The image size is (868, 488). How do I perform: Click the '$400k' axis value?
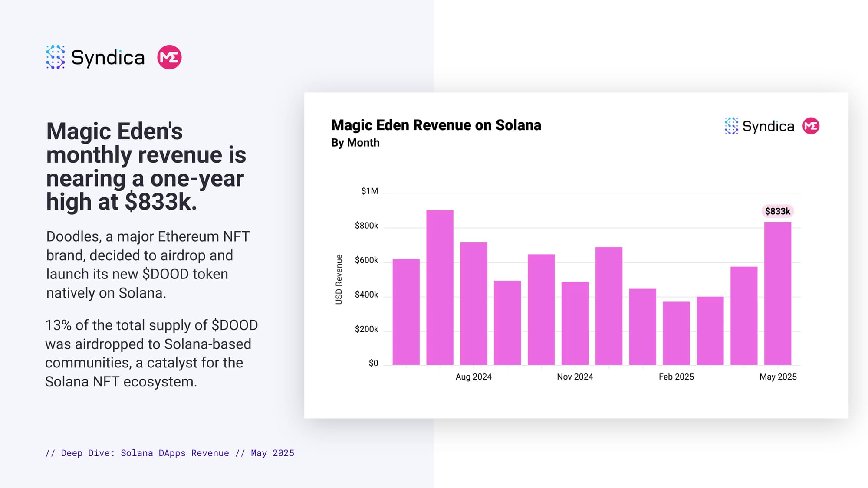point(367,295)
